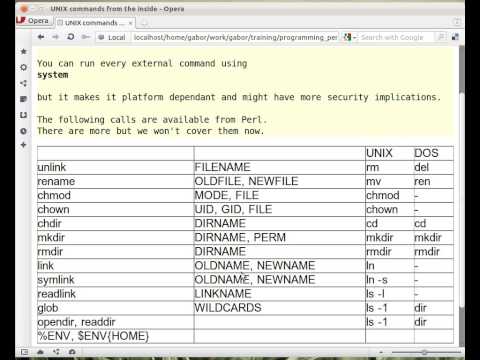Click the 'Local' address badge
Viewport: 480px width, 360px height.
coord(112,37)
